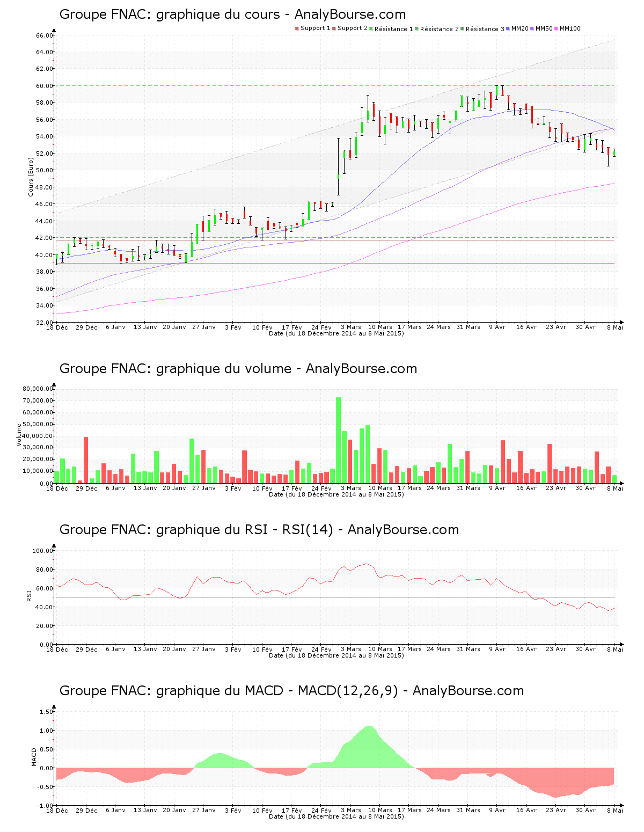Click '16 Avr' date on MACD chart
This screenshot has height=832, width=644.
(x=526, y=810)
